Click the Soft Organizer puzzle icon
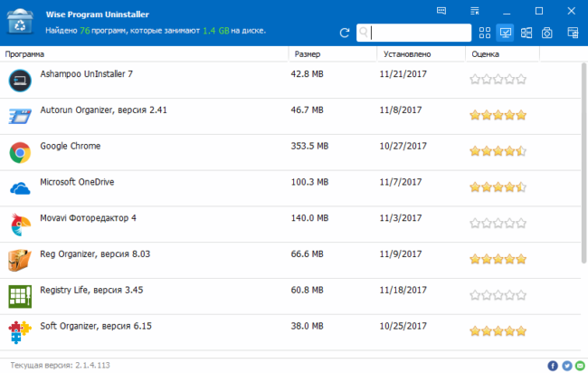588x373 pixels. coord(20,332)
